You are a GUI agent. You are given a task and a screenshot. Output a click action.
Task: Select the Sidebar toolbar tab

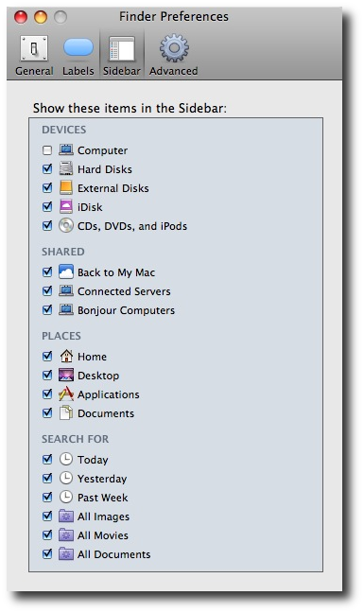click(x=121, y=55)
